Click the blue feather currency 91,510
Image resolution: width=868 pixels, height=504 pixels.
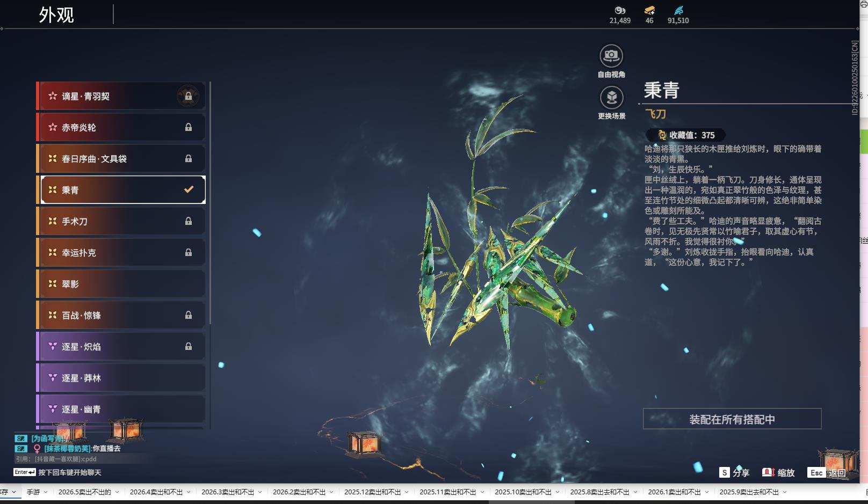(678, 15)
